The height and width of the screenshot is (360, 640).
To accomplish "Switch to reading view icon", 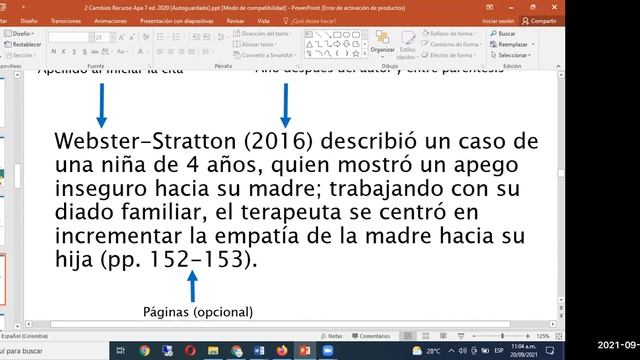I will tap(443, 336).
